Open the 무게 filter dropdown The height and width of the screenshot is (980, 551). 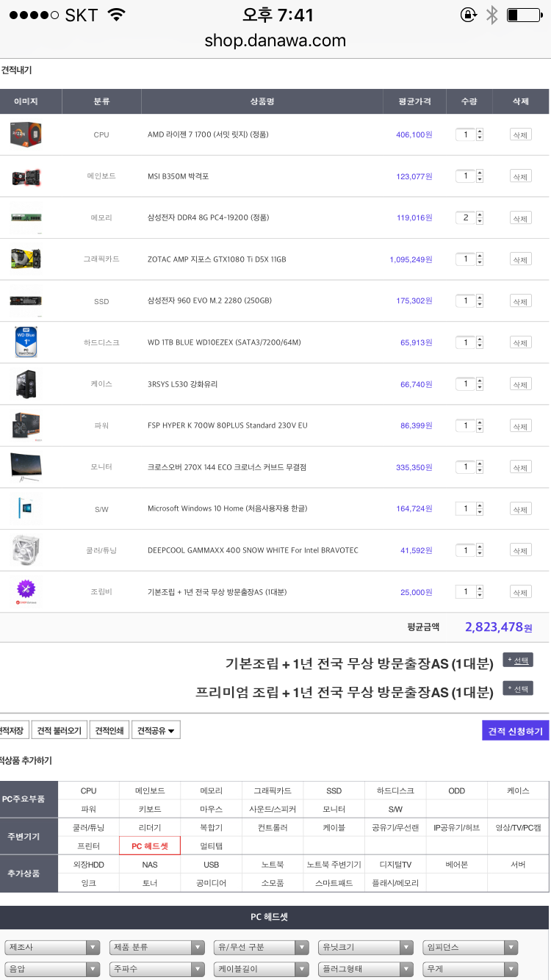[x=470, y=969]
